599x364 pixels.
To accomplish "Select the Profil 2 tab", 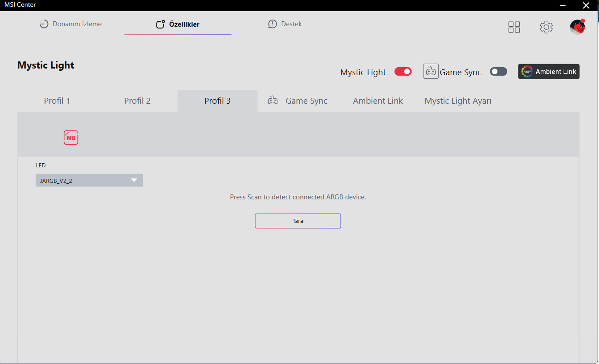I will pos(137,101).
